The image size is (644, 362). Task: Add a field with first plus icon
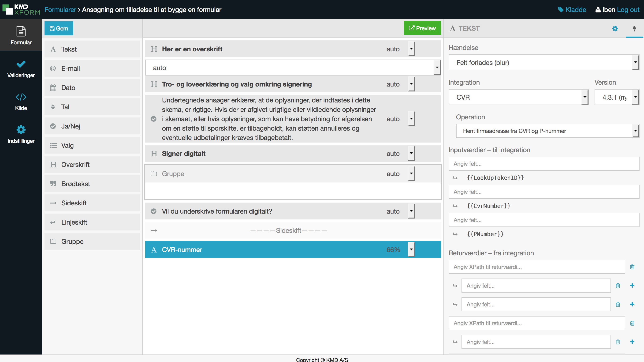tap(632, 285)
